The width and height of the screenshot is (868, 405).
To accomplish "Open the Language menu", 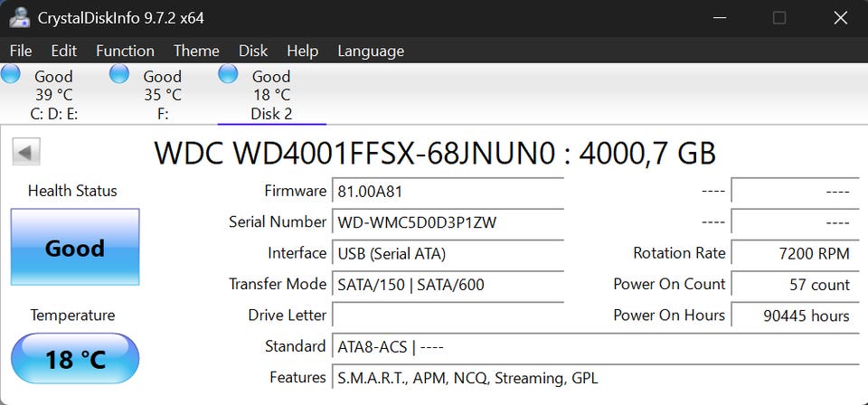I will click(371, 51).
